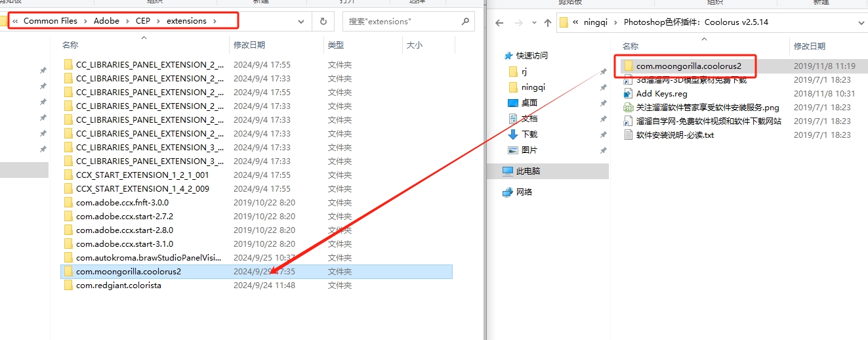Select 快速访问 in navigation pane
The image size is (868, 340).
[531, 56]
